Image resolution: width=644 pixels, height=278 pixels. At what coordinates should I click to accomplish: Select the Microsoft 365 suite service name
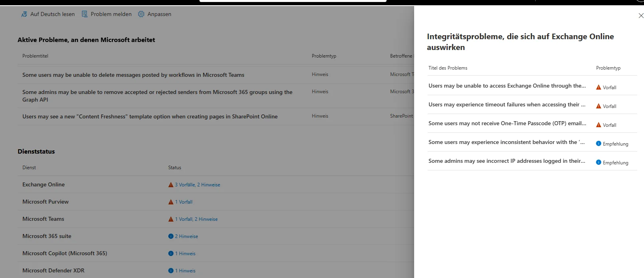point(47,236)
